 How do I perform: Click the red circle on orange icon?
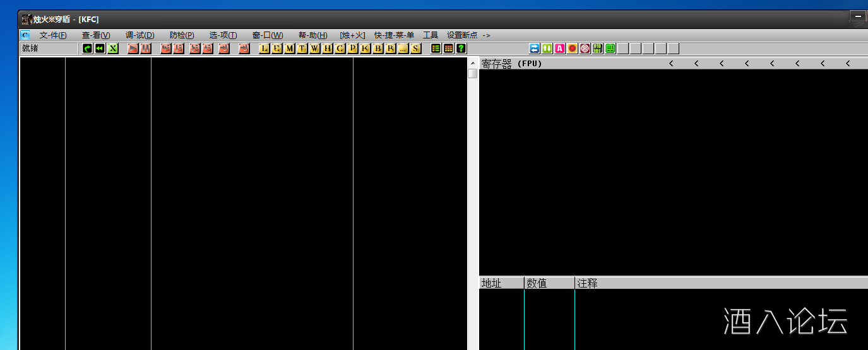pos(573,49)
